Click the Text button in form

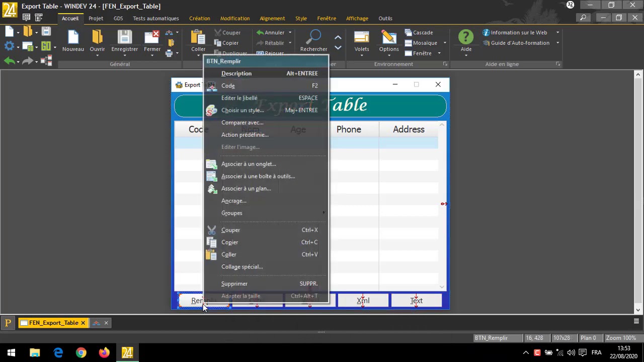(x=416, y=301)
